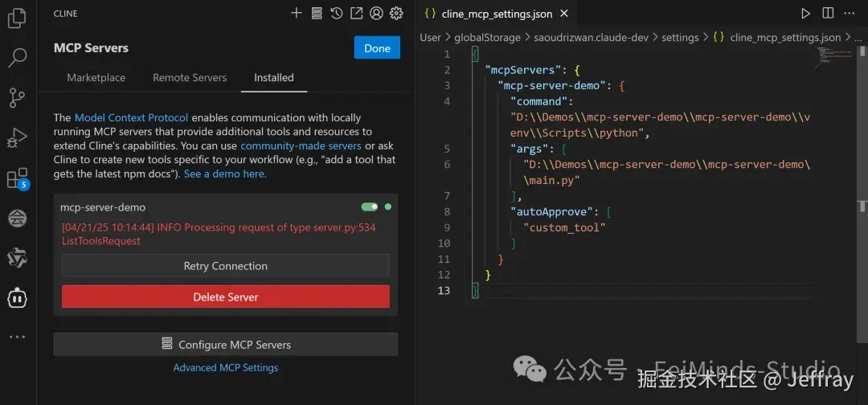
Task: Select the cline_mcp_settings.json editor tab
Action: click(x=497, y=14)
